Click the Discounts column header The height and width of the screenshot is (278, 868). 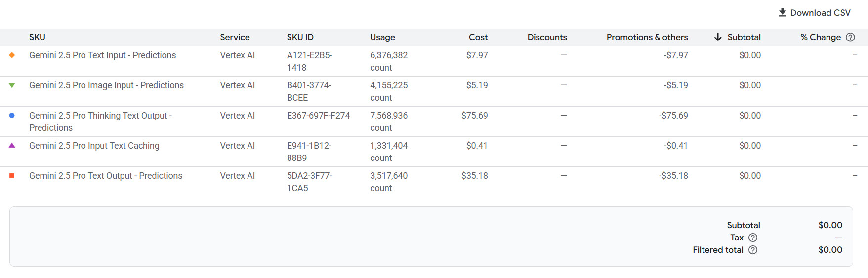547,37
